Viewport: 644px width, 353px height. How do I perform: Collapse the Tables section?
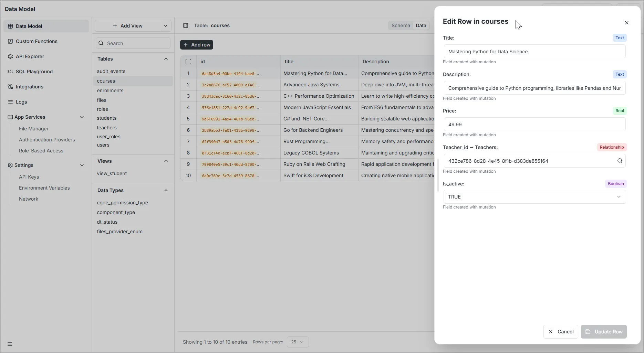[166, 59]
